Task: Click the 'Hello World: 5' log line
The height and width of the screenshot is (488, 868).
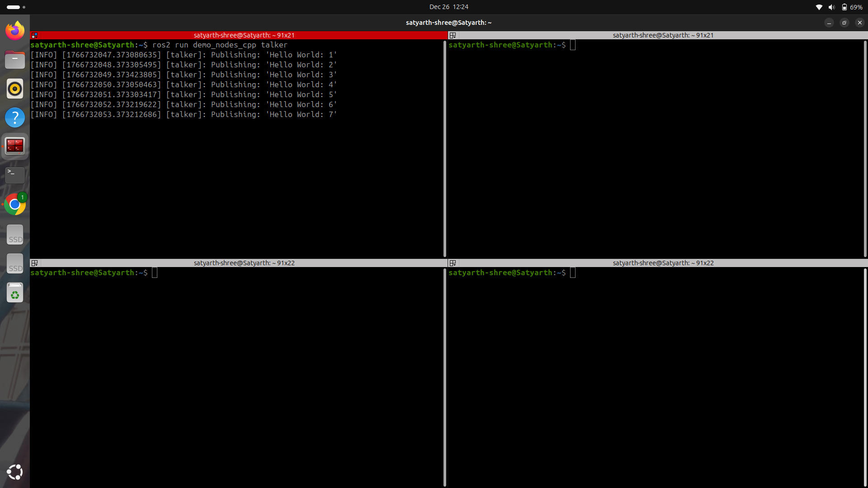Action: (184, 94)
